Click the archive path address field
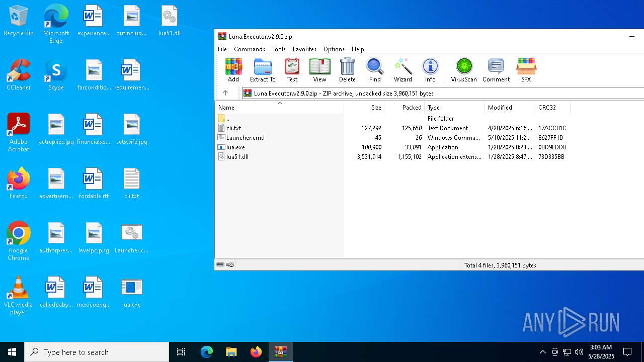This screenshot has height=362, width=644. (x=443, y=93)
